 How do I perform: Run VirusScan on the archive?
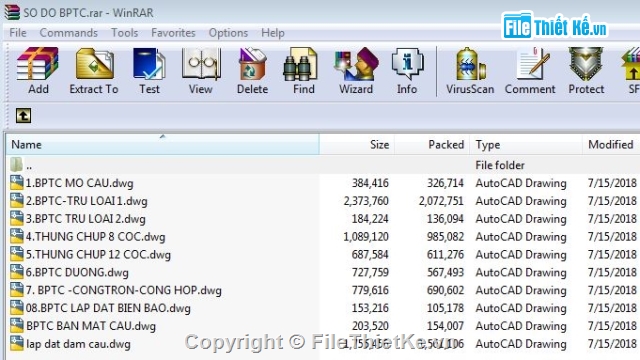coord(470,64)
